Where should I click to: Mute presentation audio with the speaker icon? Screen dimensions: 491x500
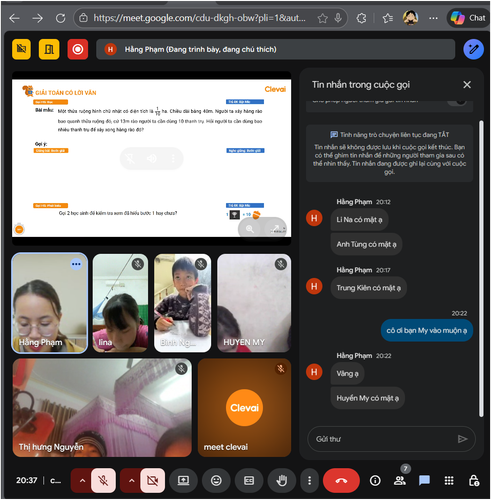[152, 159]
